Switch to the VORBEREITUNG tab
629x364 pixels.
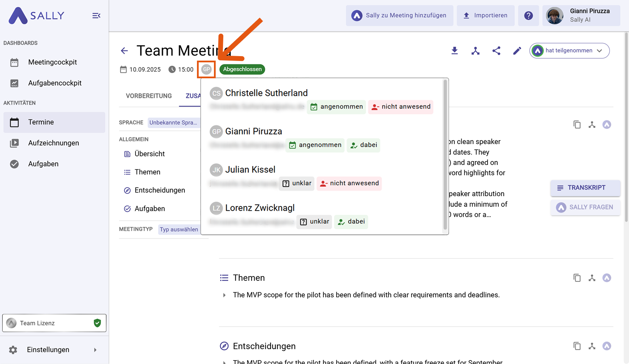149,96
